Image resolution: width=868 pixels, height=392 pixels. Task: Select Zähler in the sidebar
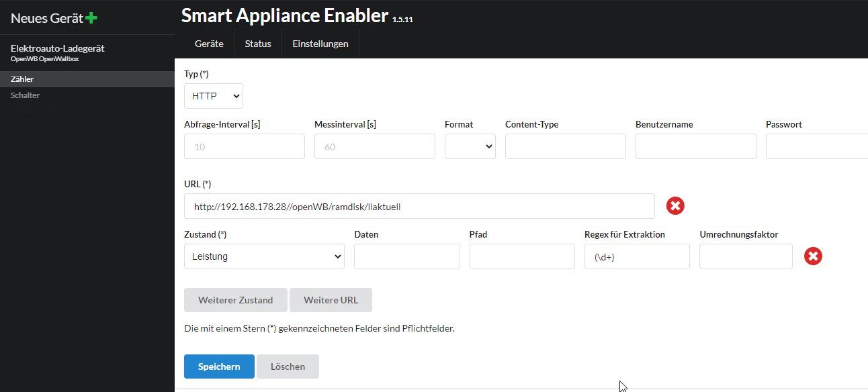tap(22, 79)
